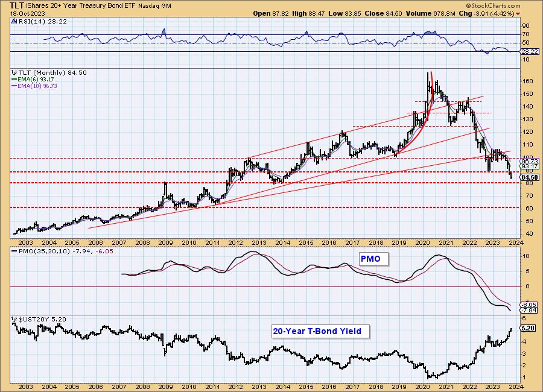The image size is (543, 392).
Task: Click the TLT (Monthly) 84.50 legend label
Action: pyautogui.click(x=52, y=73)
